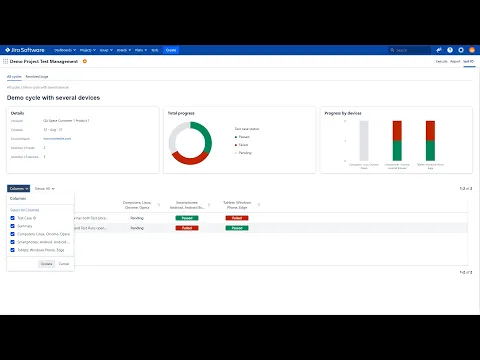Open the Projects dropdown menu
This screenshot has width=480, height=360.
point(88,50)
